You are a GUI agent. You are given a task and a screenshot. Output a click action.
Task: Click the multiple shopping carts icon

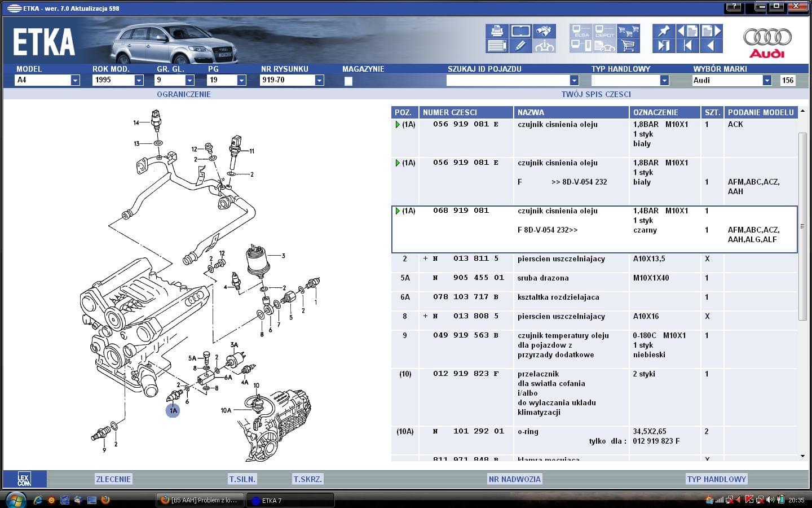[x=628, y=30]
